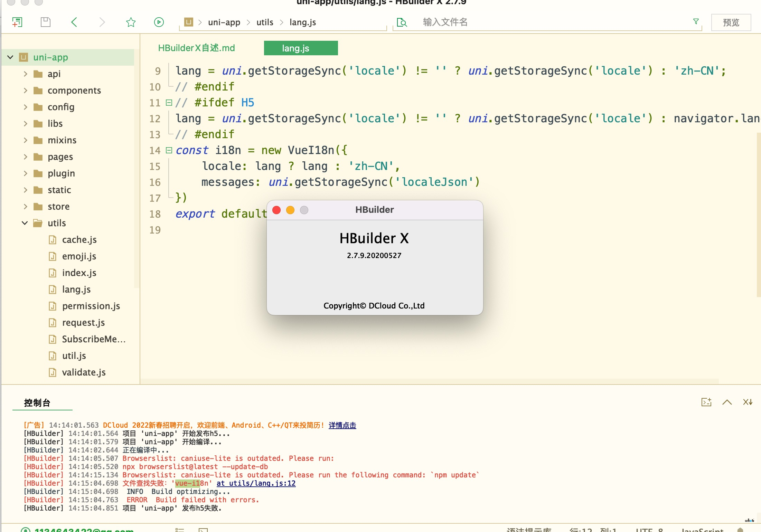Collapse the uni-app project root
Screen dimensions: 761x532
coord(10,57)
